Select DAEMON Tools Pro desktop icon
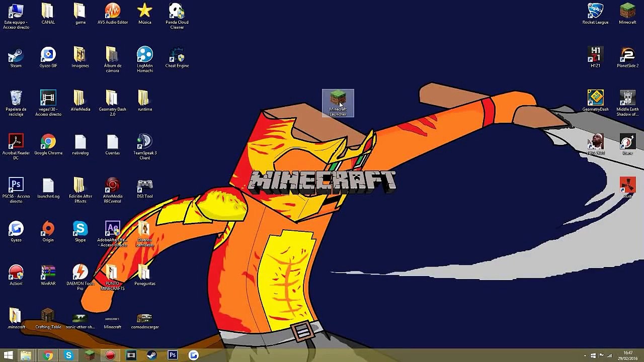 point(80,278)
